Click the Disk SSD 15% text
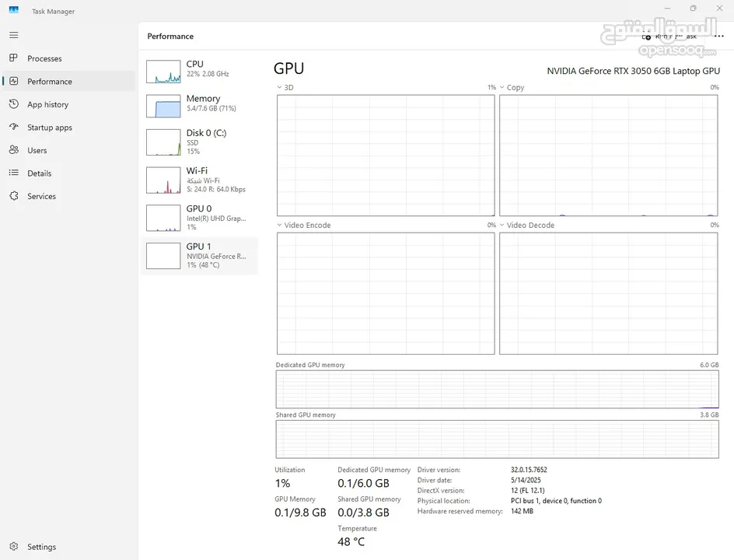The image size is (734, 560). [x=194, y=147]
